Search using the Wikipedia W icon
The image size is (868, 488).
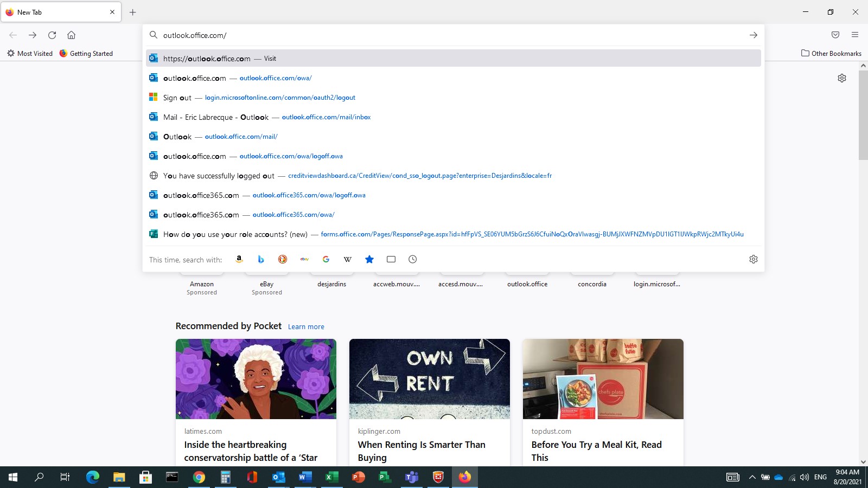[x=348, y=259]
